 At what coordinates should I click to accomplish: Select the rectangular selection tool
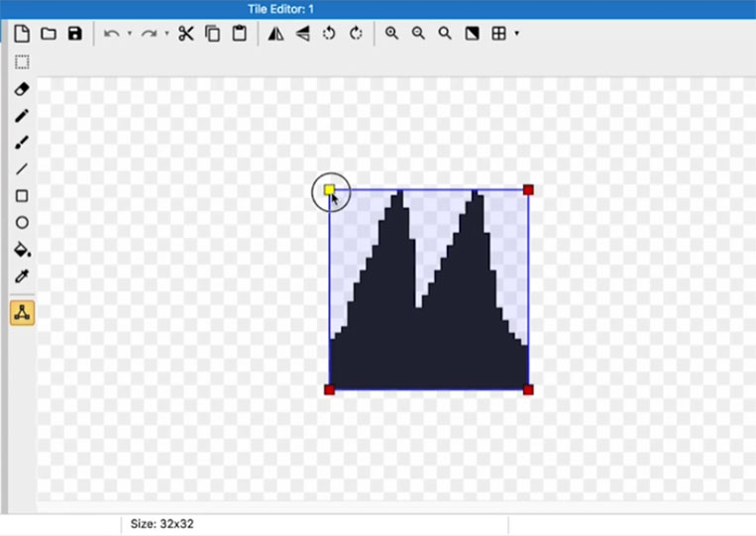(22, 62)
